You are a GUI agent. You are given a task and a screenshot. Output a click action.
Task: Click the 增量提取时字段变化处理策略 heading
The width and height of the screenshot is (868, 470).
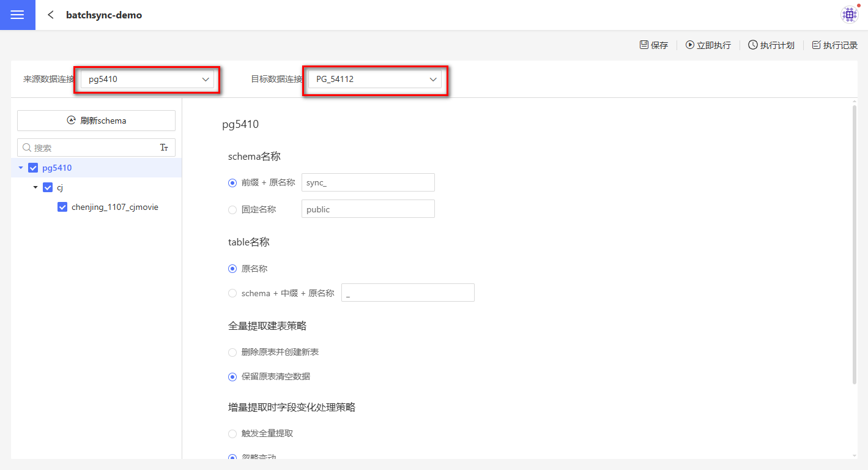point(292,407)
